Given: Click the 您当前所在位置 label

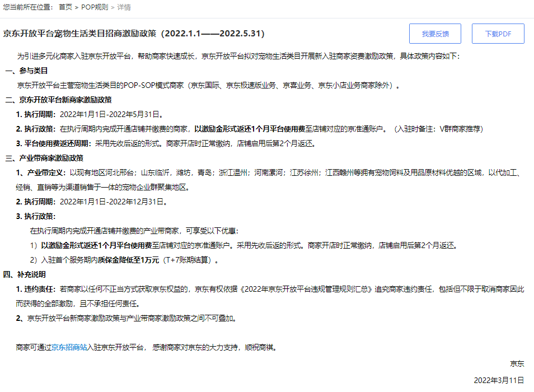Looking at the screenshot, I should [x=28, y=7].
